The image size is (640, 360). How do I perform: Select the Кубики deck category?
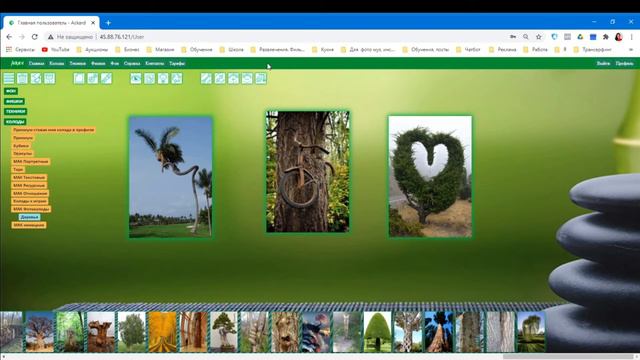click(21, 146)
